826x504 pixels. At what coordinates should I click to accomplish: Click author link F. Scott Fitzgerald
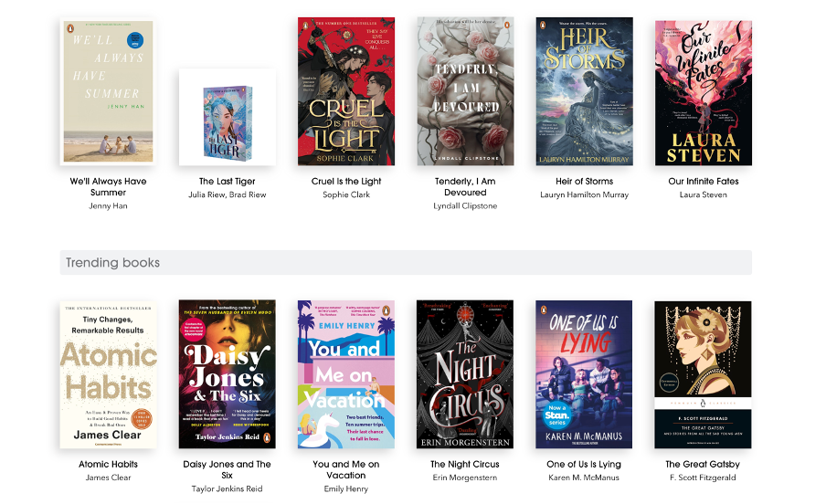703,478
